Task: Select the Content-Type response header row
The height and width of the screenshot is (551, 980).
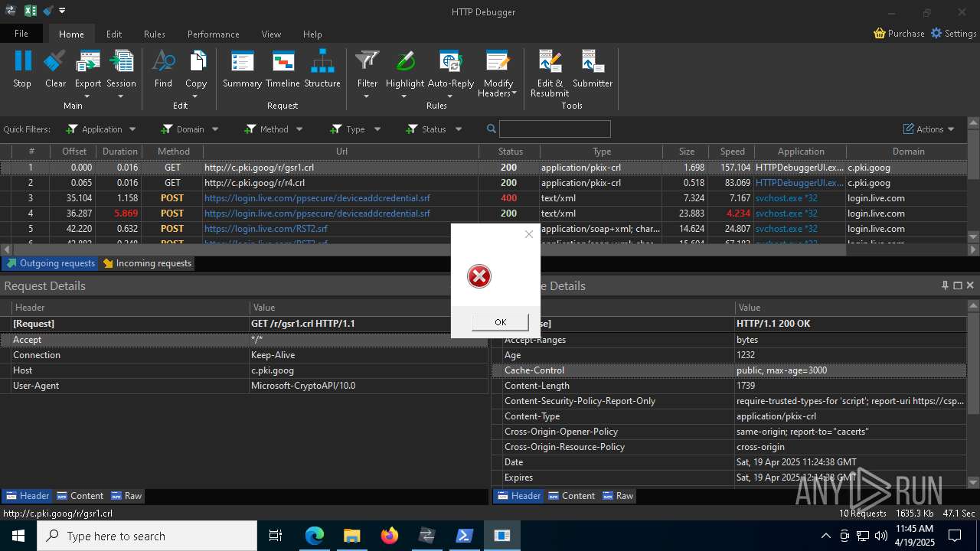Action: coord(730,416)
